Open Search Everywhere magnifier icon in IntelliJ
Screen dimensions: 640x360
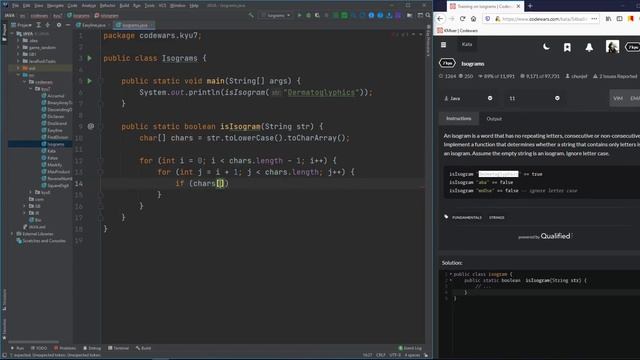(428, 15)
